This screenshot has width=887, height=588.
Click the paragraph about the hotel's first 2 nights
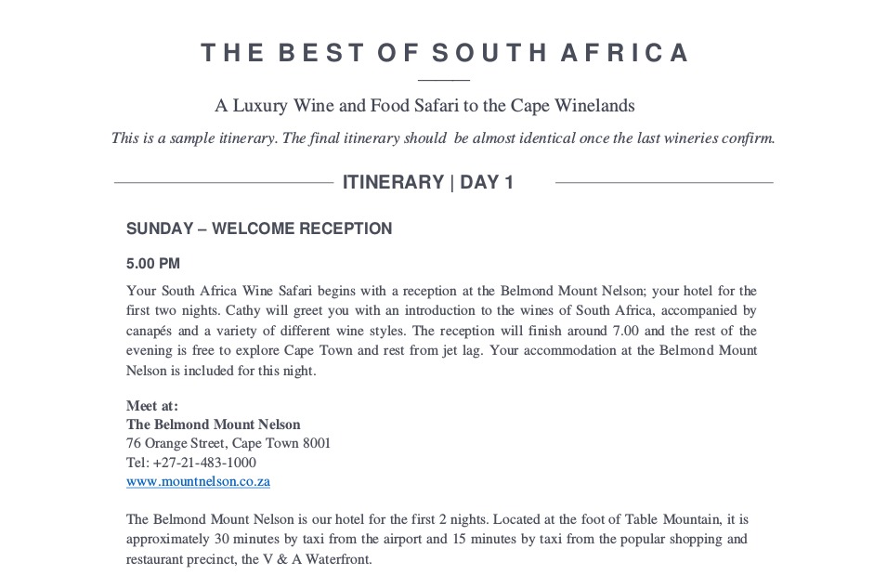[437, 540]
